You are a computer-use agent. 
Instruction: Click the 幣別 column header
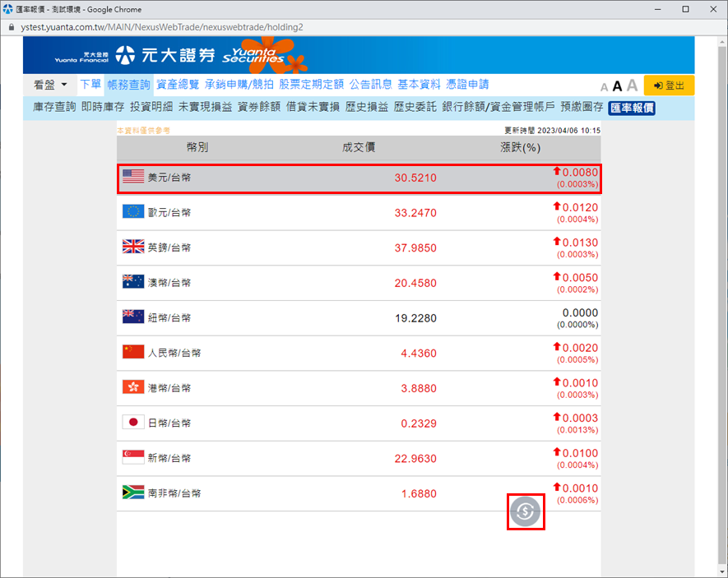[197, 147]
